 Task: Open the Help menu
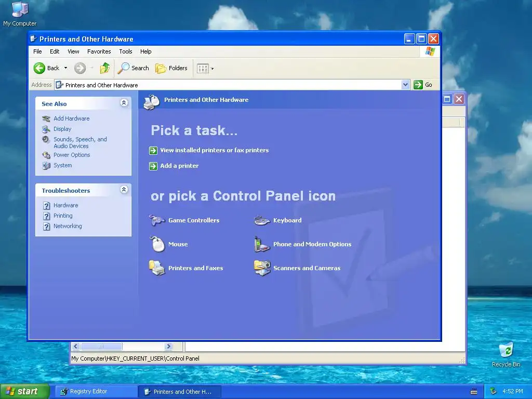(x=146, y=51)
